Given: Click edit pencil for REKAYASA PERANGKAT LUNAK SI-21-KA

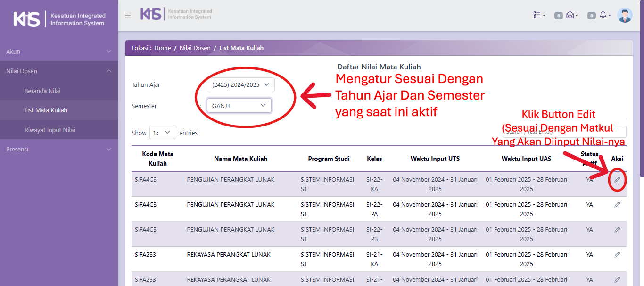Looking at the screenshot, I should click(x=617, y=255).
